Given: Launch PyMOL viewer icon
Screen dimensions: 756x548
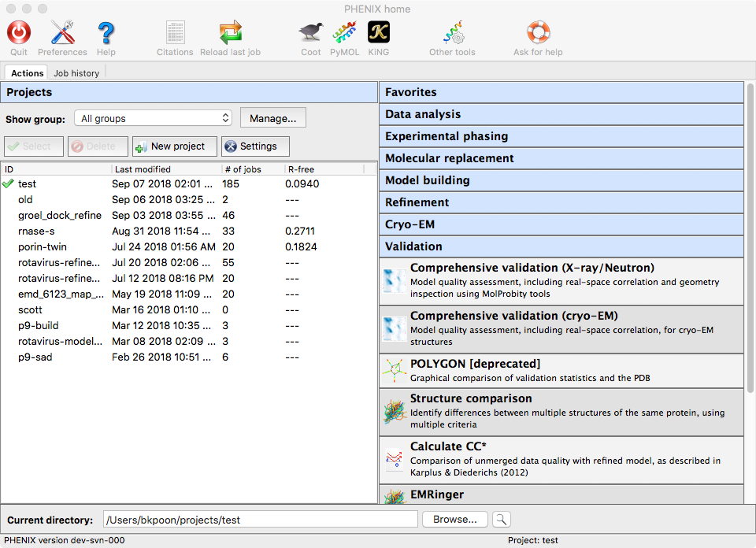Looking at the screenshot, I should (344, 33).
